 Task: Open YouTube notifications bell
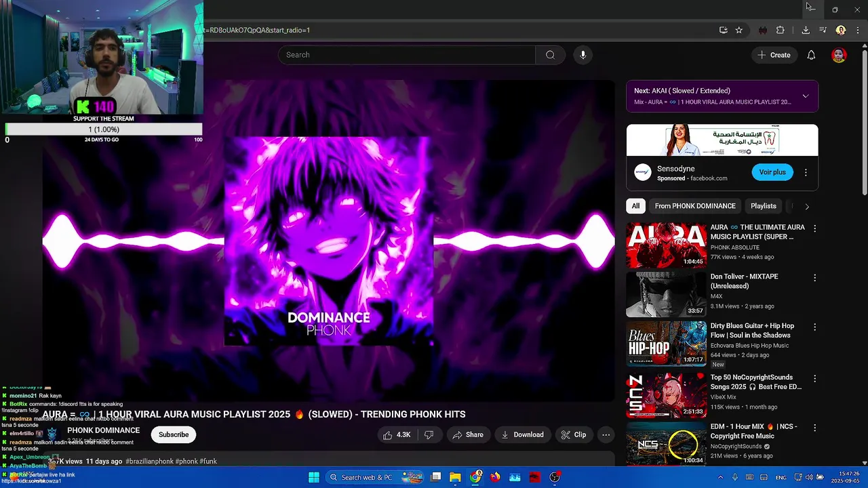pyautogui.click(x=811, y=55)
